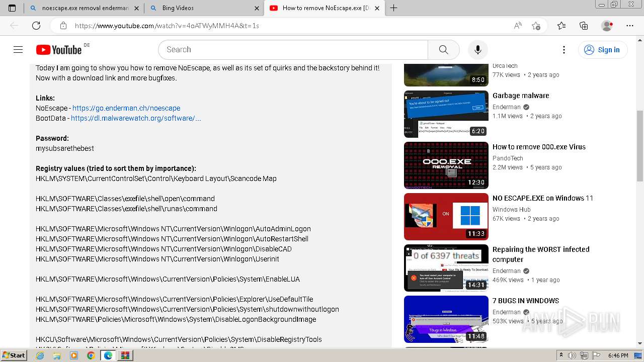Open the OrcaTech channel name
Viewport: 644px width, 362px height.
tap(505, 66)
